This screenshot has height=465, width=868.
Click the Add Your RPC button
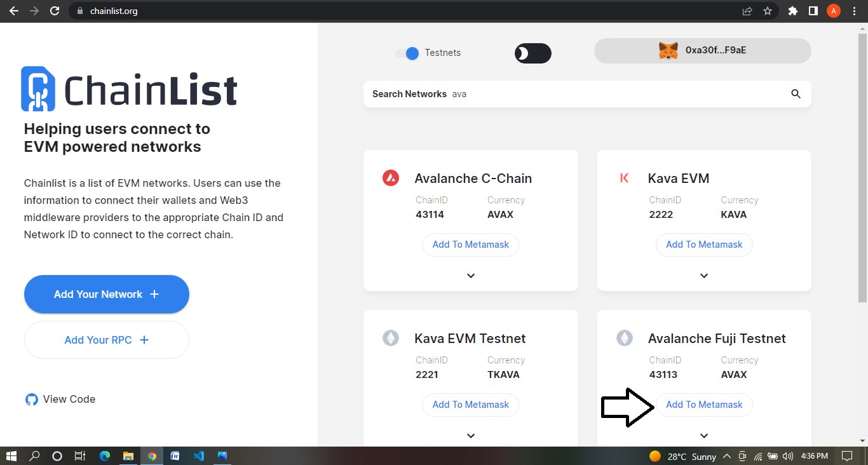pyautogui.click(x=107, y=340)
